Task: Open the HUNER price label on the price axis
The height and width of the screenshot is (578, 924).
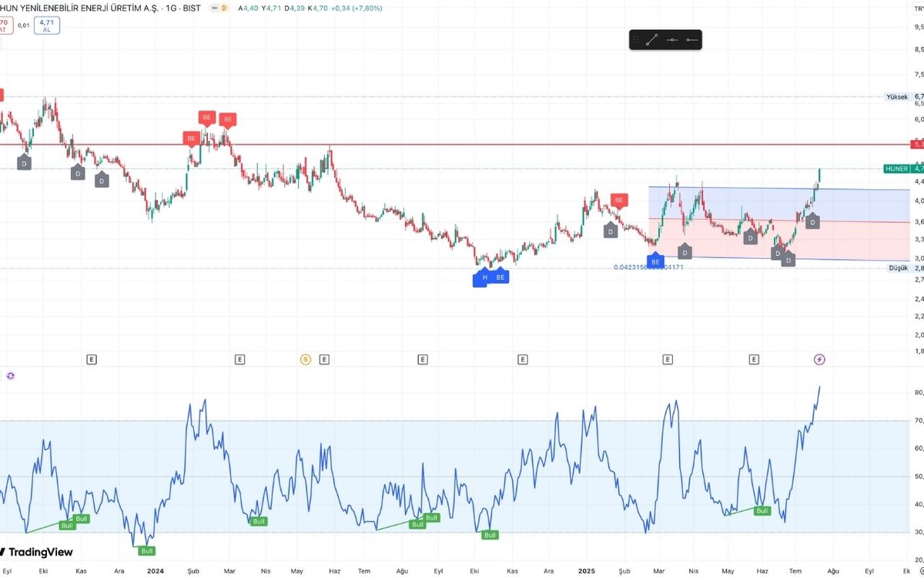Action: click(x=896, y=168)
